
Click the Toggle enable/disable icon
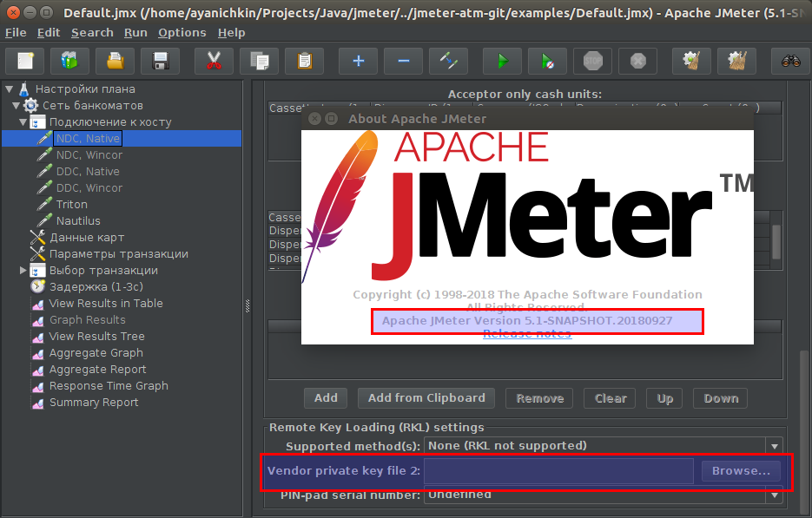pos(448,61)
